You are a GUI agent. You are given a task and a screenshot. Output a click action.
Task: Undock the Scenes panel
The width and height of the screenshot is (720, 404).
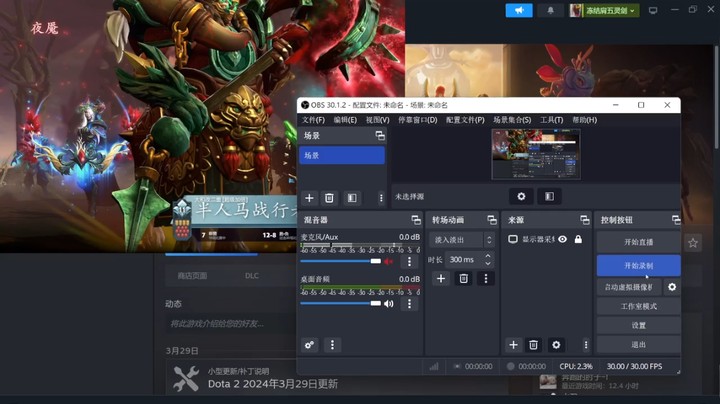[x=380, y=135]
